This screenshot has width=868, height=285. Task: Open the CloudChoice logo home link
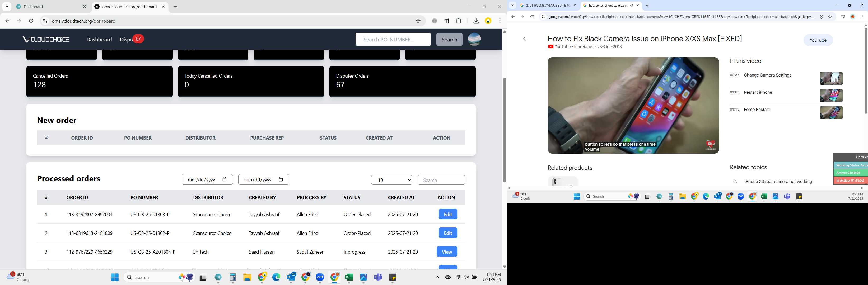click(x=46, y=39)
